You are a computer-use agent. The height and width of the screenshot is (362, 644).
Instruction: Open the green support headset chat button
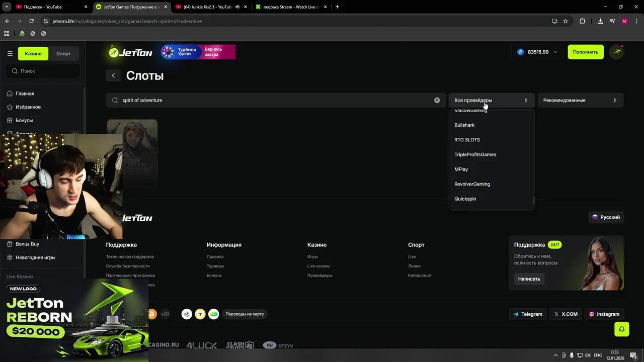(x=622, y=329)
